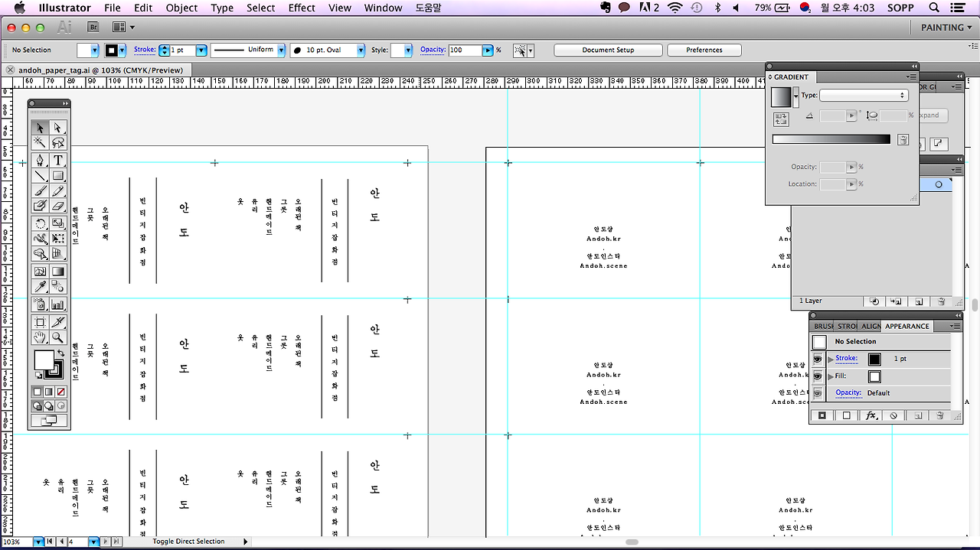This screenshot has height=550, width=980.
Task: Open the Effect menu
Action: click(x=302, y=8)
